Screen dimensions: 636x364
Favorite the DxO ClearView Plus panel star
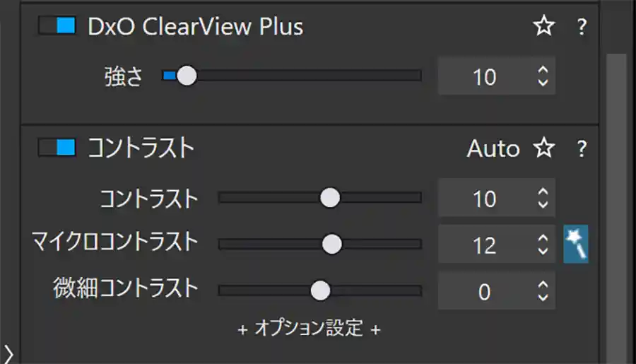coord(543,27)
